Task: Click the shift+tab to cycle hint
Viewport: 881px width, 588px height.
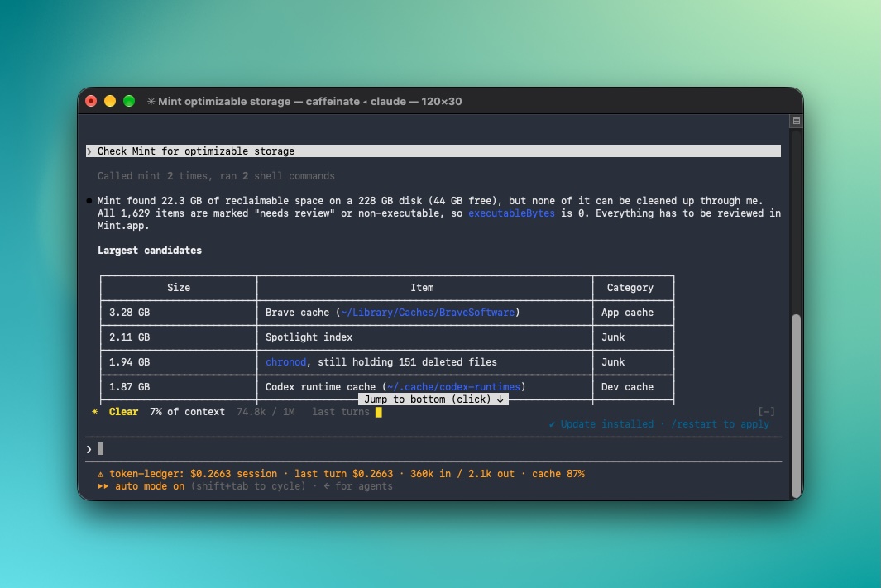Action: (248, 486)
